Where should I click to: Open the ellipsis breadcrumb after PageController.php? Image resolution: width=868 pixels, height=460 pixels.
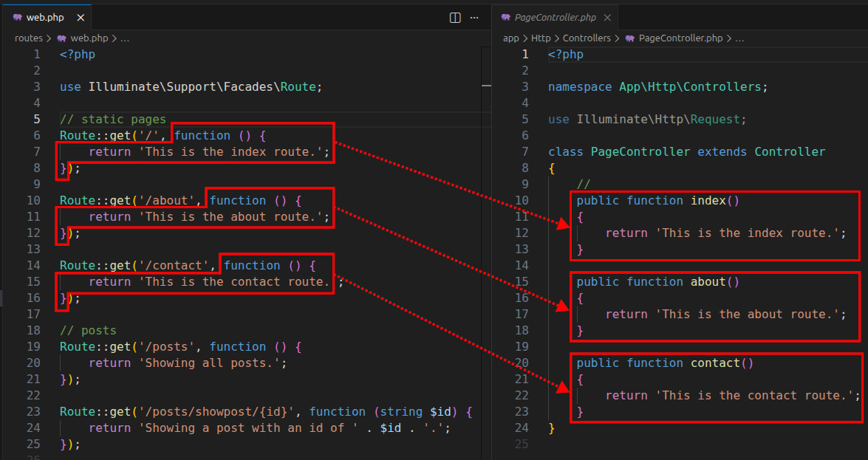pyautogui.click(x=739, y=38)
